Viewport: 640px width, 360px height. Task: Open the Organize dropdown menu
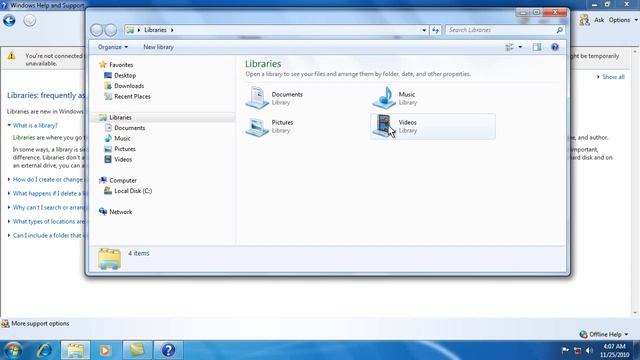click(x=113, y=47)
